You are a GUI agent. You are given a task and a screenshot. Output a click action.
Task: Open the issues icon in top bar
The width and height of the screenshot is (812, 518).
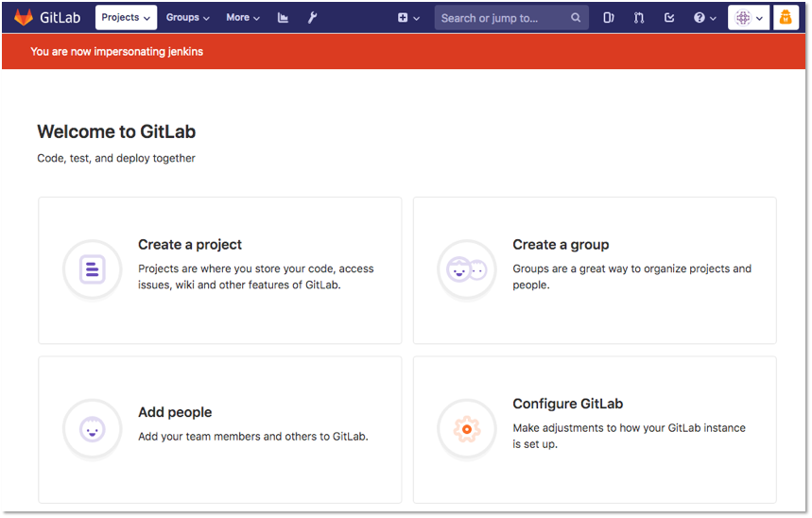pos(609,18)
